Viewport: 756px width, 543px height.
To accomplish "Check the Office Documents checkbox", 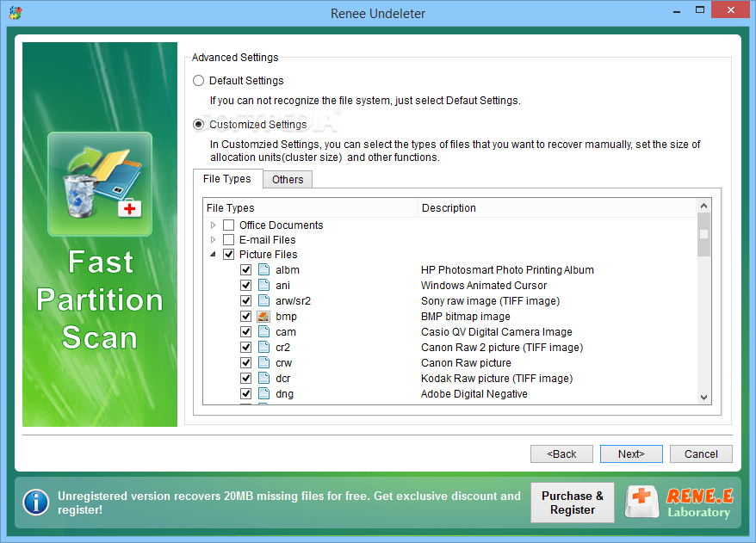I will (228, 225).
